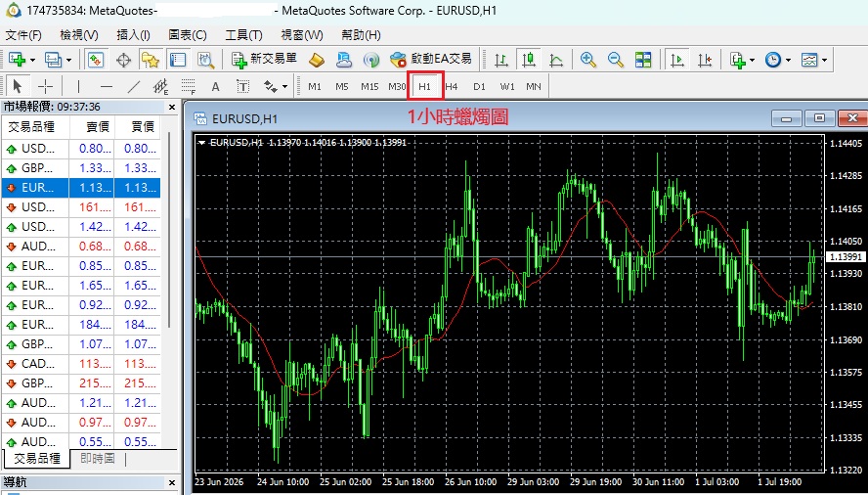Switch to D1 daily timeframe

[479, 86]
